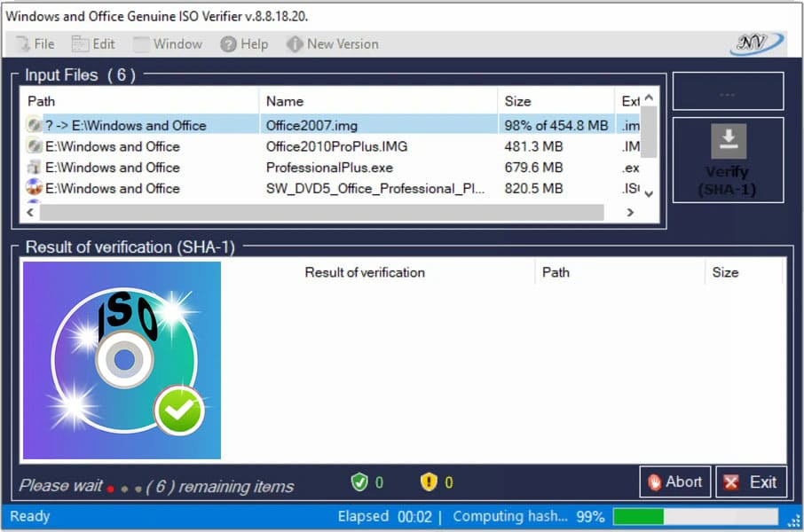Open the File menu
Viewport: 804px width, 532px height.
click(35, 44)
